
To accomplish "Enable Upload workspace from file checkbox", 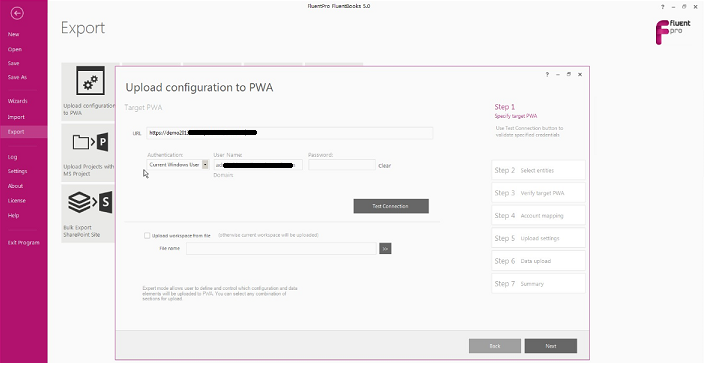I will coord(147,235).
